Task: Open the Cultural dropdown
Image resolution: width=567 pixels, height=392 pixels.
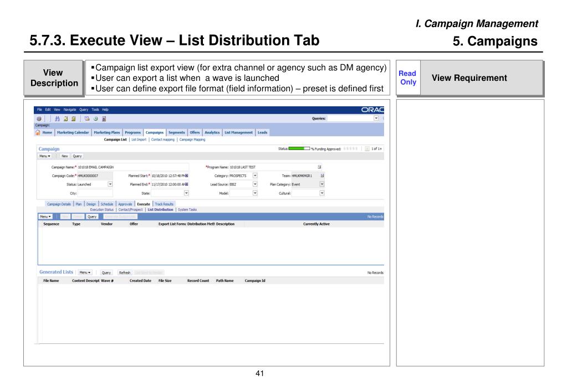Action: (x=322, y=193)
